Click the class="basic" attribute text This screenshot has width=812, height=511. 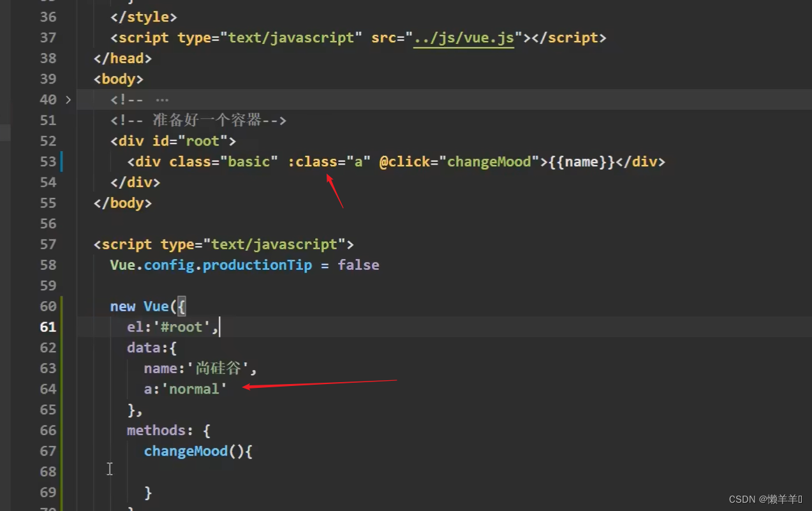coord(224,161)
